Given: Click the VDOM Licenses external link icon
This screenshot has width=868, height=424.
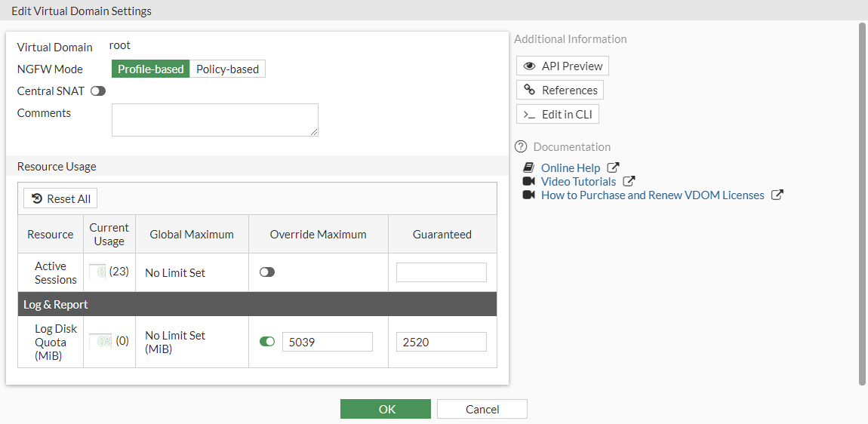Looking at the screenshot, I should [777, 195].
